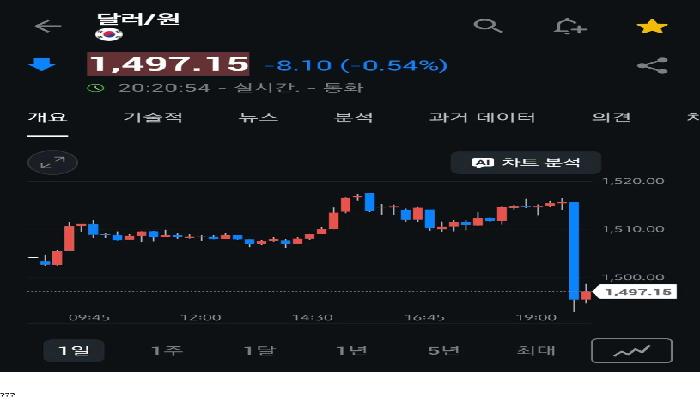This screenshot has height=400, width=700.
Task: Open the search magnifier icon
Action: [x=487, y=26]
